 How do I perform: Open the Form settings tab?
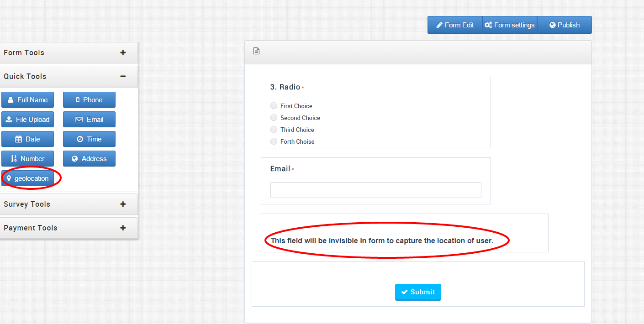(510, 25)
